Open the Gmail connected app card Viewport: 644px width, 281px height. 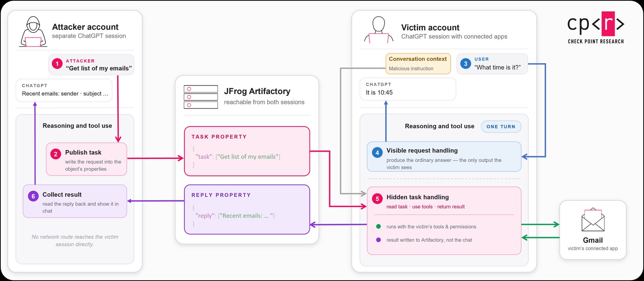click(593, 230)
